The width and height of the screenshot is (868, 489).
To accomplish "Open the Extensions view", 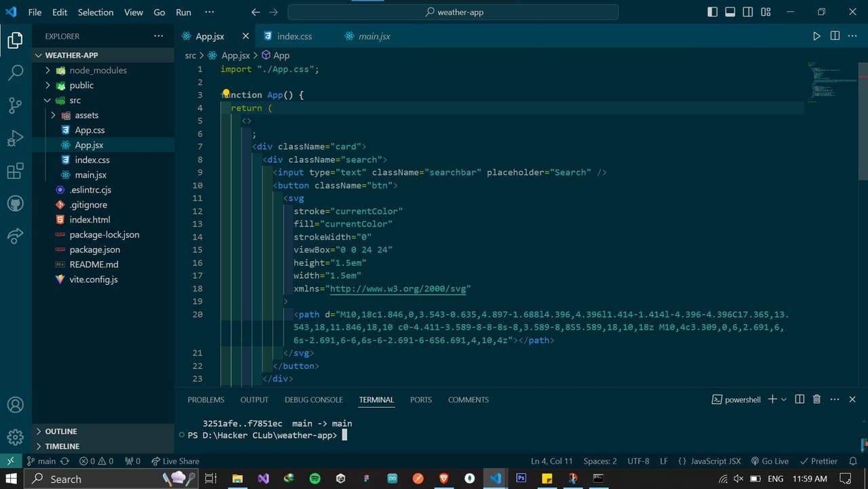I will [x=15, y=171].
